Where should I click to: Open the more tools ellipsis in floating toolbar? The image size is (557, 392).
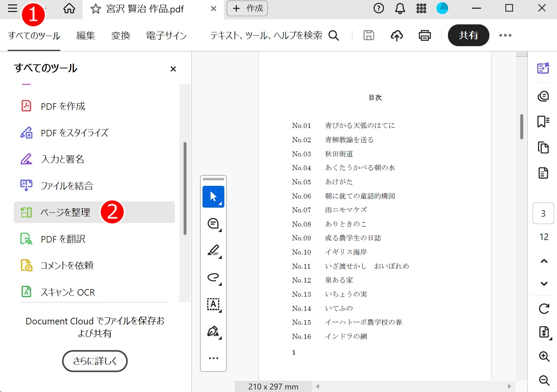(213, 358)
